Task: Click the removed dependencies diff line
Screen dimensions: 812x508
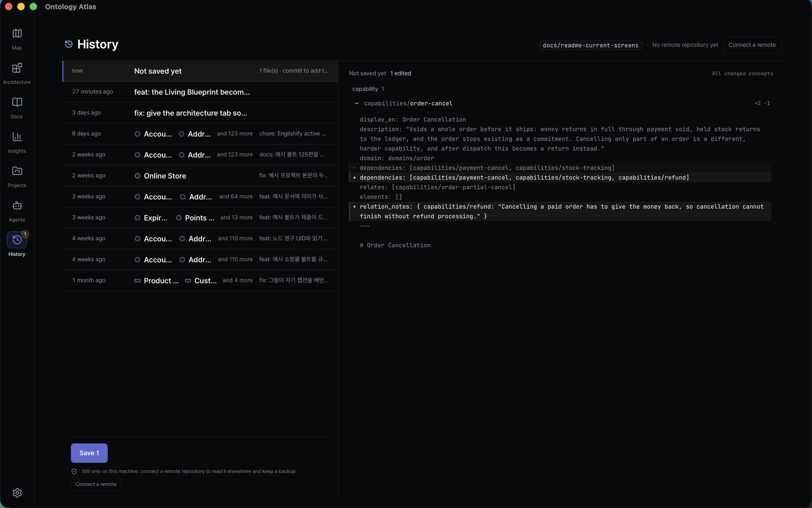Action: 560,168
